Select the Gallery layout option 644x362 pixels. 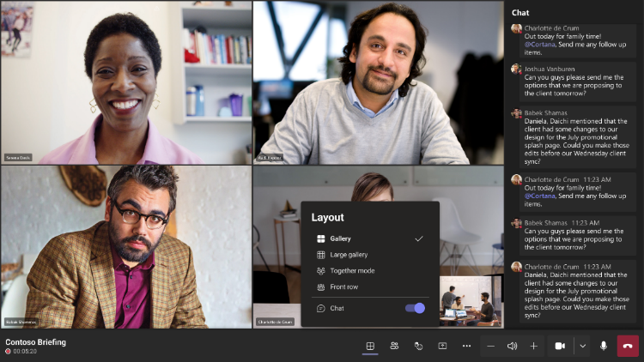point(370,238)
